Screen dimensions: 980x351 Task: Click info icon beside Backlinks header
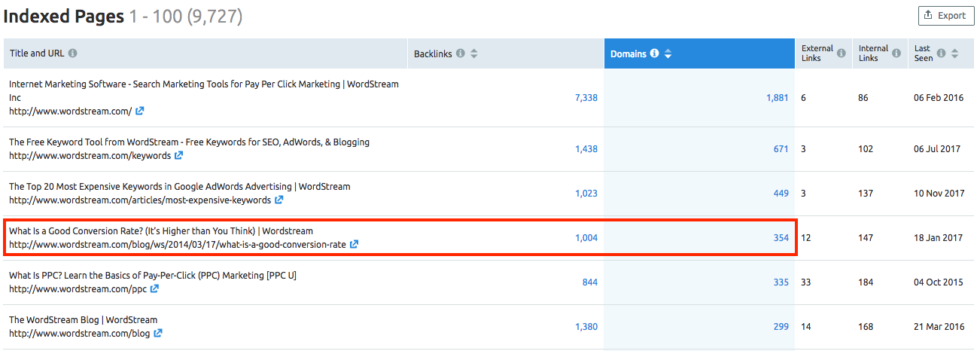(461, 53)
